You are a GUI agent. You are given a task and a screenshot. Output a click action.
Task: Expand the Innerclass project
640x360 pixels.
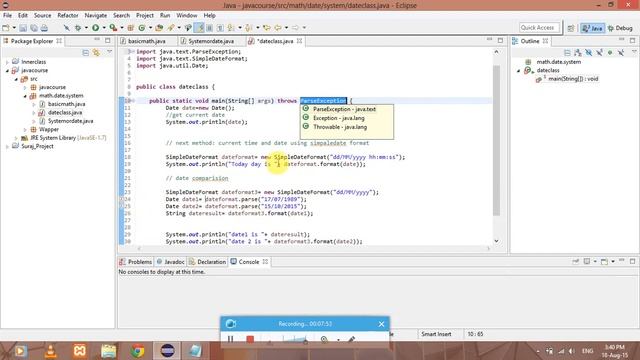coord(7,62)
